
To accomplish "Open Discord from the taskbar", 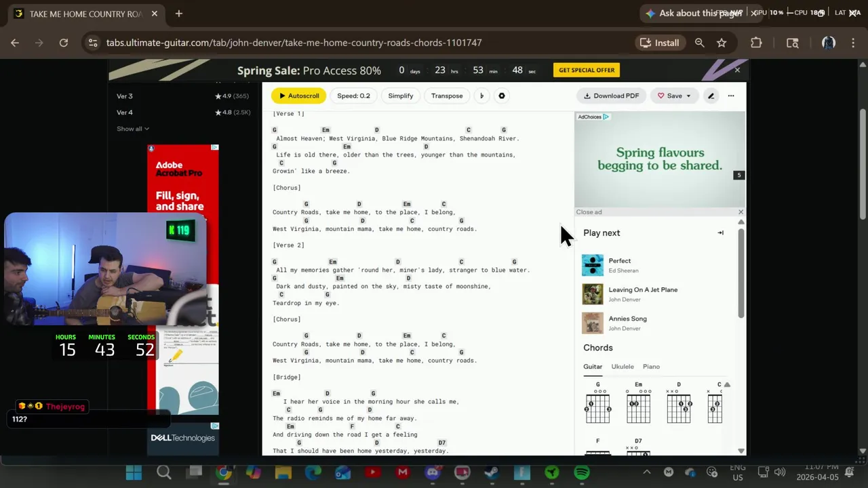I will point(433,472).
